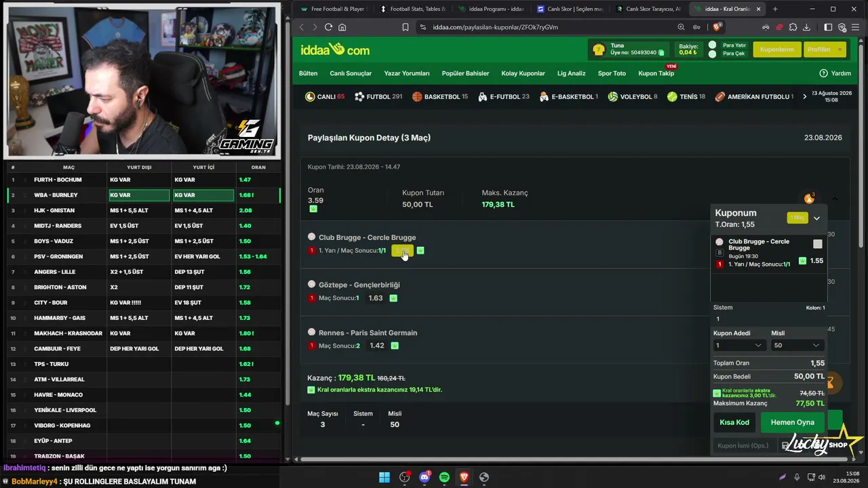Copy the member number 50493040
The height and width of the screenshot is (488, 868).
pyautogui.click(x=661, y=53)
